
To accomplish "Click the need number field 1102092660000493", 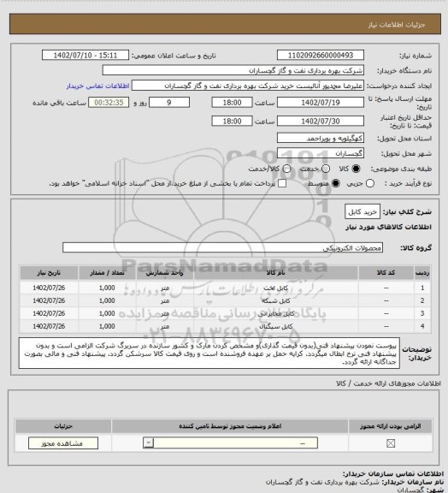I will click(x=321, y=56).
